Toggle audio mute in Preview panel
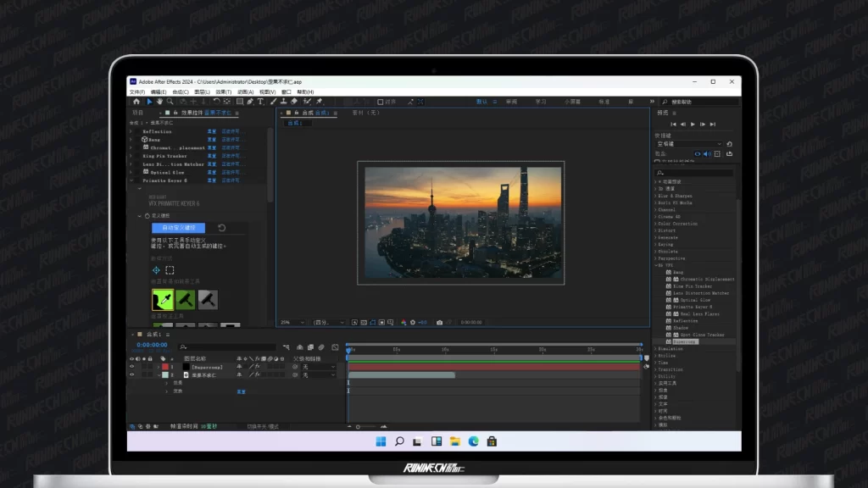This screenshot has width=868, height=488. (x=709, y=153)
